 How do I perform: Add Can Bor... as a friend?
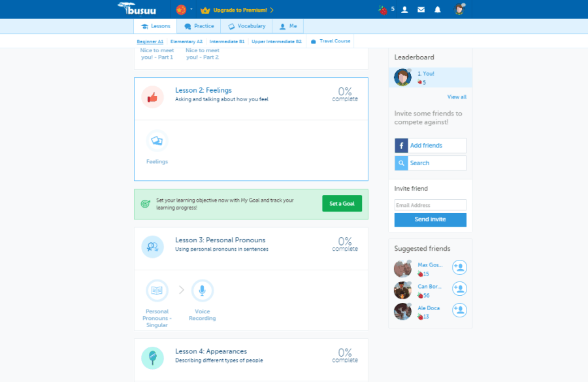[x=459, y=289]
